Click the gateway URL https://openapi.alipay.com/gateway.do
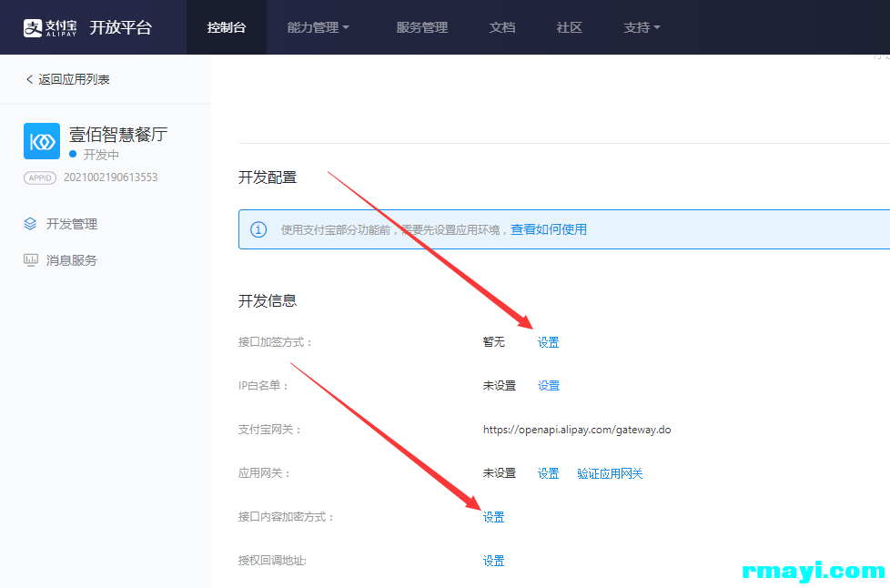This screenshot has width=890, height=588. pyautogui.click(x=577, y=430)
